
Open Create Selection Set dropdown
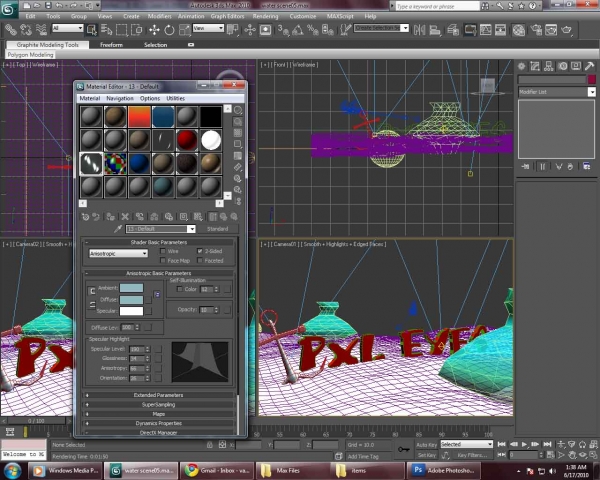(381, 28)
